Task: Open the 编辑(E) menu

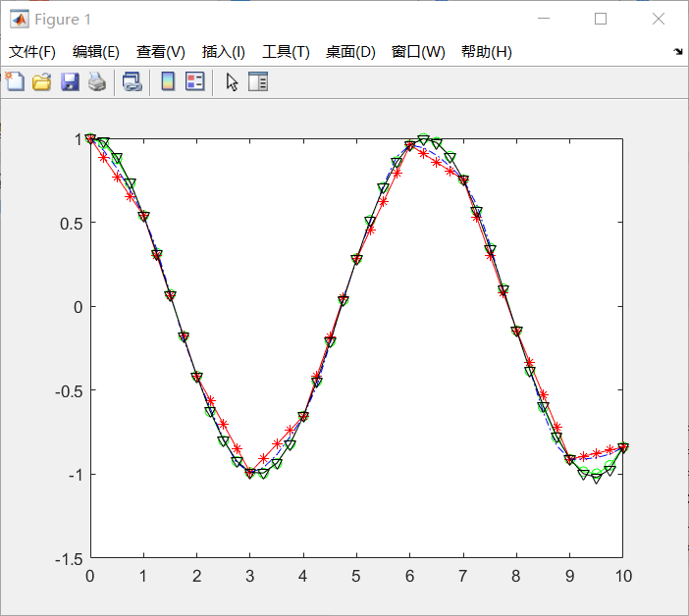Action: (x=96, y=52)
